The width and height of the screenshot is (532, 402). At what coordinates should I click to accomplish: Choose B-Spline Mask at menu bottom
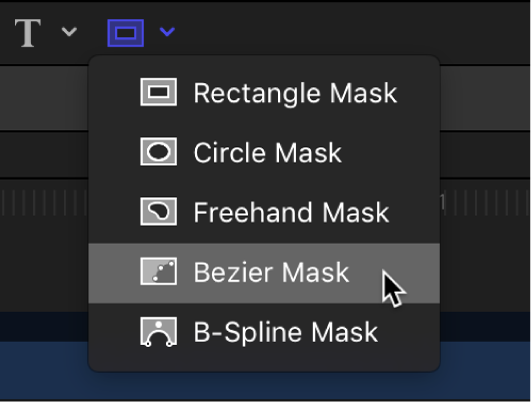[x=286, y=332]
